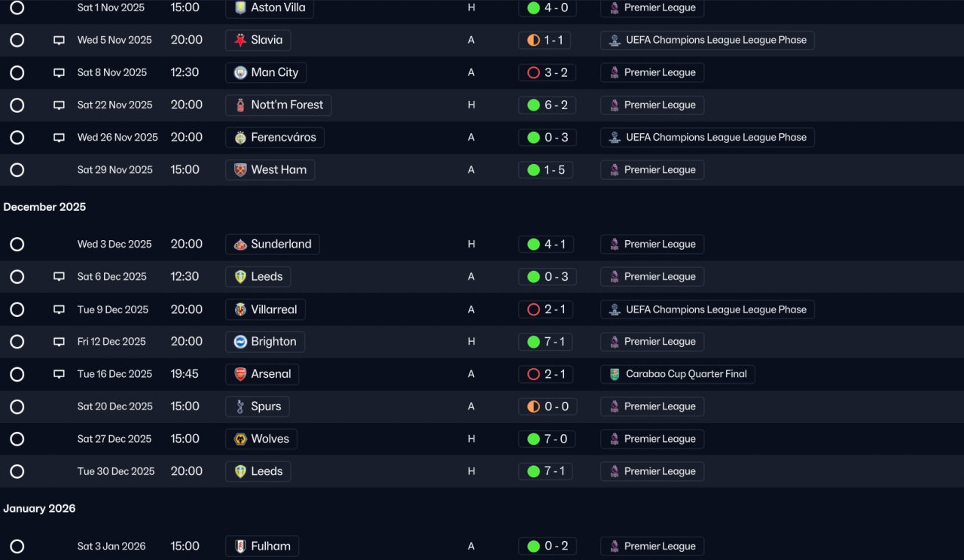Open the Nott'm Forest team button
964x560 pixels.
coord(278,105)
